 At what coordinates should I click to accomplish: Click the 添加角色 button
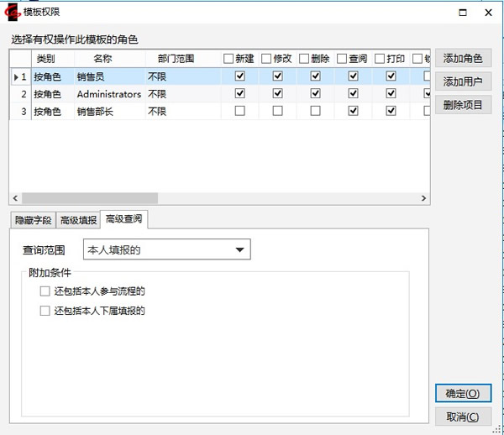tap(463, 58)
